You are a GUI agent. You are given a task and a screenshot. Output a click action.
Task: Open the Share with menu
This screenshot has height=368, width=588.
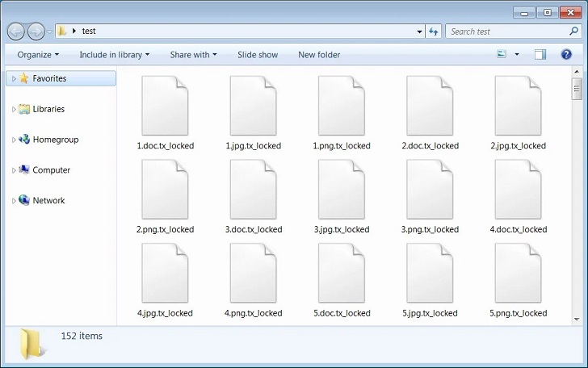[194, 55]
